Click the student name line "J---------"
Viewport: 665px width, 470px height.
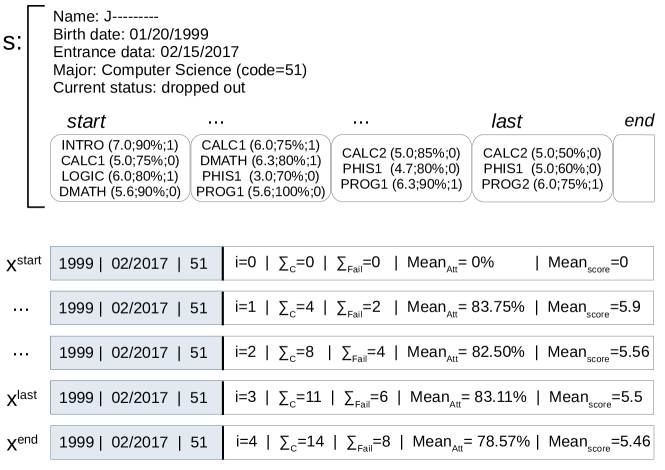click(110, 16)
